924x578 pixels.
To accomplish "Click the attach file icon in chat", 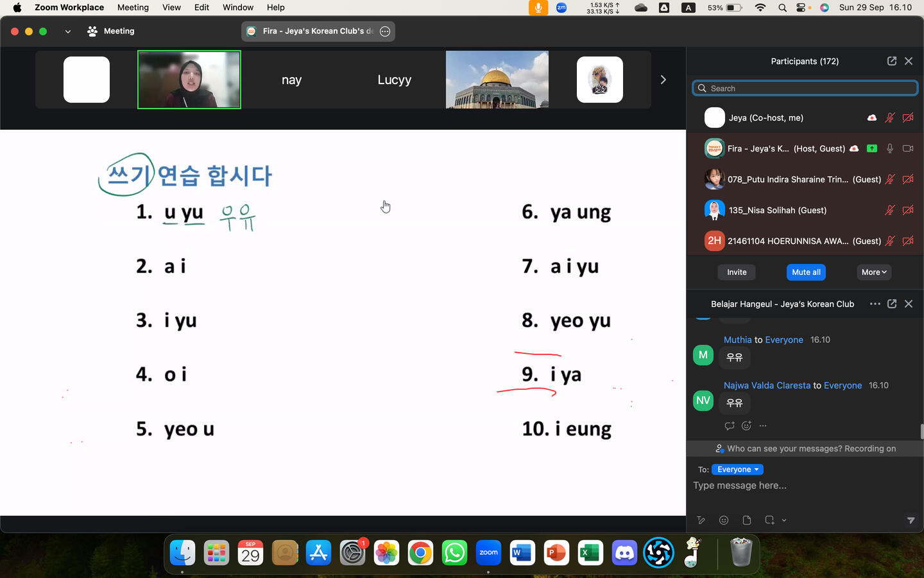I will [746, 520].
